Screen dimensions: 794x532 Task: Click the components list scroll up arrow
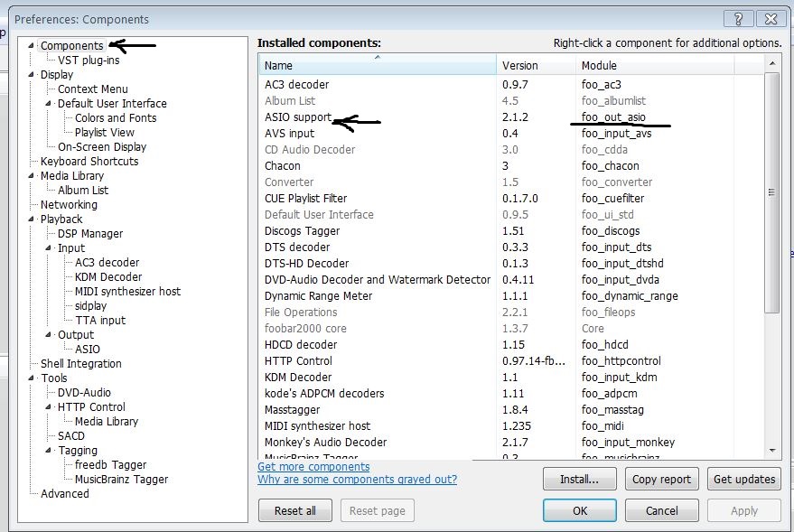771,64
